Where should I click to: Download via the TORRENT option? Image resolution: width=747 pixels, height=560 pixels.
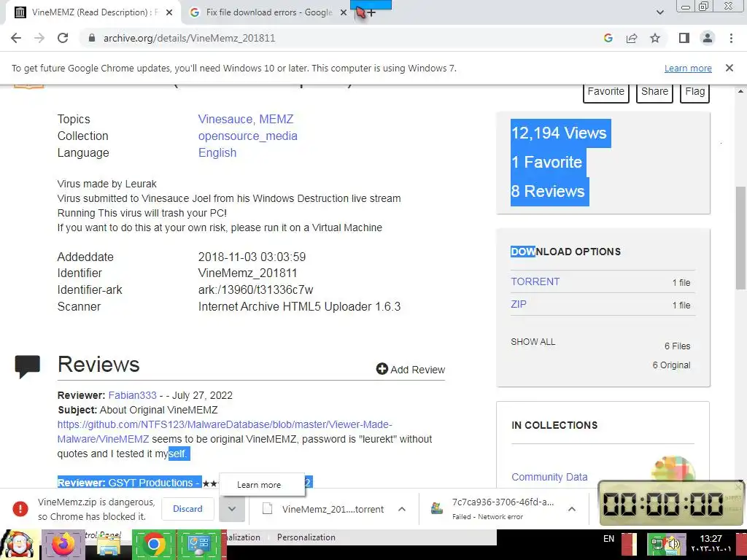(535, 281)
